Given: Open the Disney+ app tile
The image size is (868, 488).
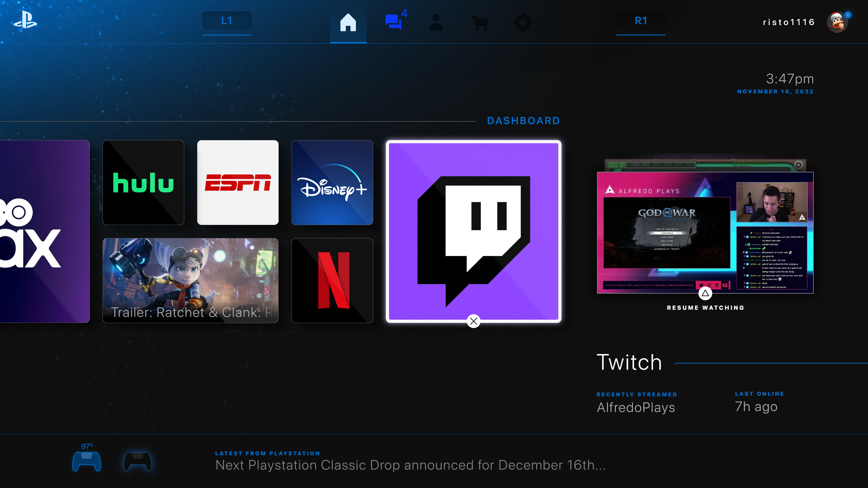Looking at the screenshot, I should (x=332, y=183).
